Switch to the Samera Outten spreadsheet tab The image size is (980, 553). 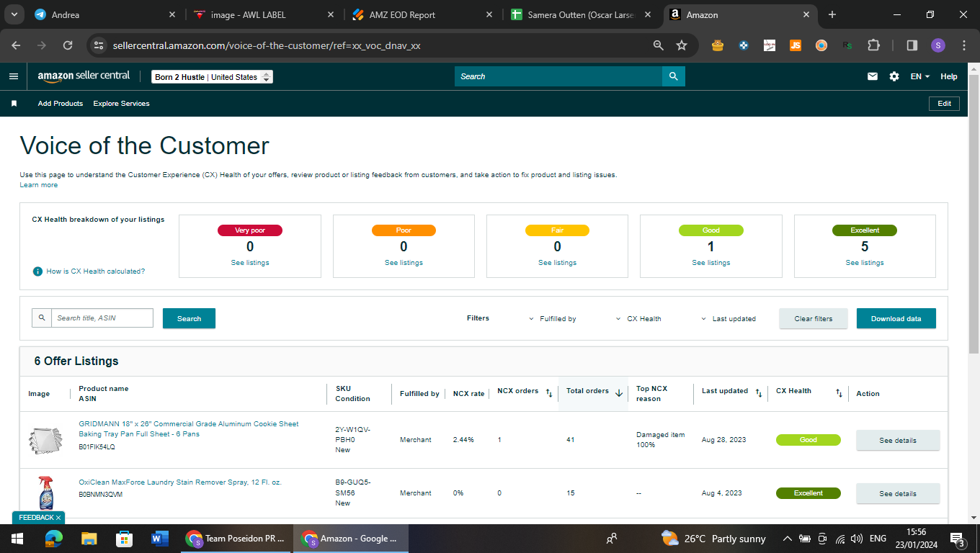pos(579,14)
